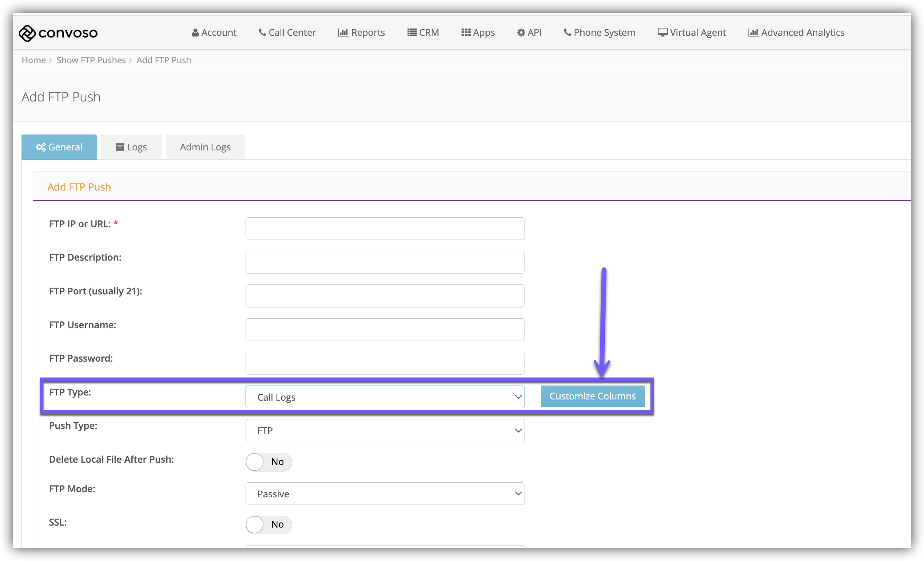
Task: Click the CRM list icon
Action: point(412,32)
